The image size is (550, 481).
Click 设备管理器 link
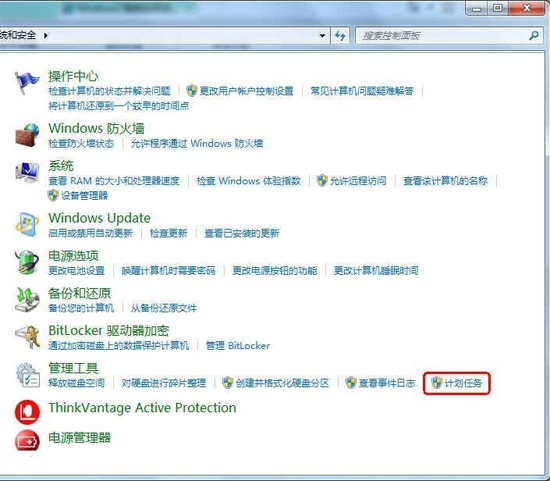tap(84, 195)
